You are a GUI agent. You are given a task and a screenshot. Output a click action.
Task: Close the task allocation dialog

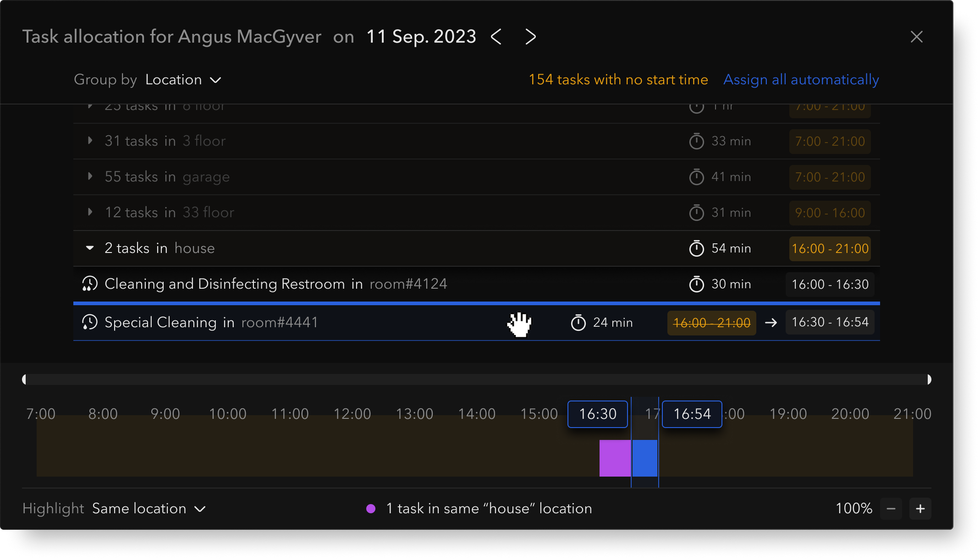(x=916, y=37)
